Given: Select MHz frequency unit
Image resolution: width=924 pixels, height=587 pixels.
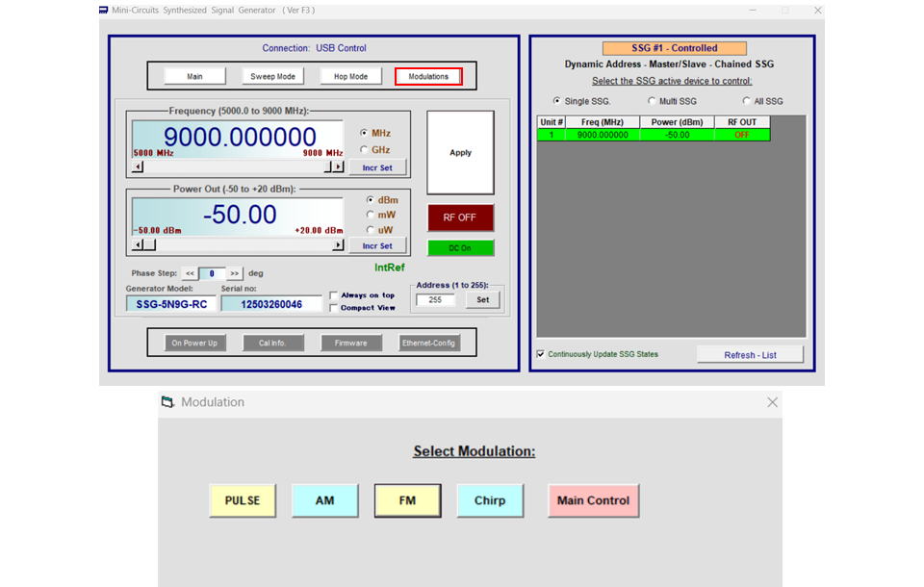Looking at the screenshot, I should point(364,133).
